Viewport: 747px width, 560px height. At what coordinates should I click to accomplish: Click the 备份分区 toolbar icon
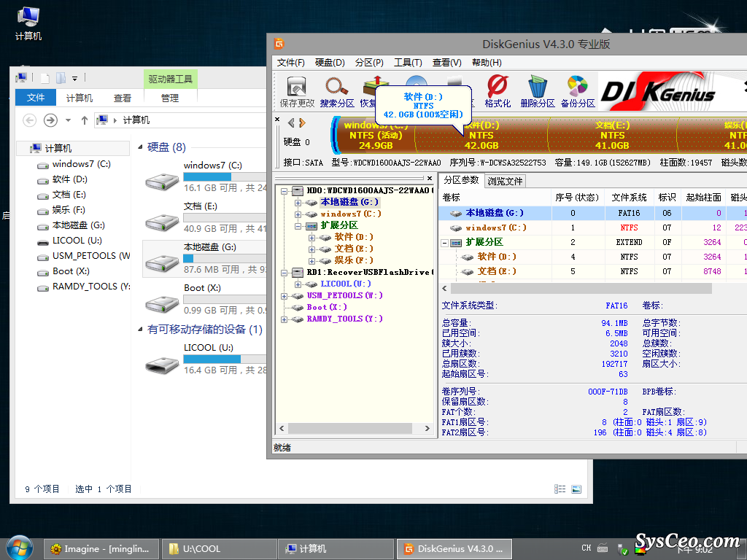point(578,91)
